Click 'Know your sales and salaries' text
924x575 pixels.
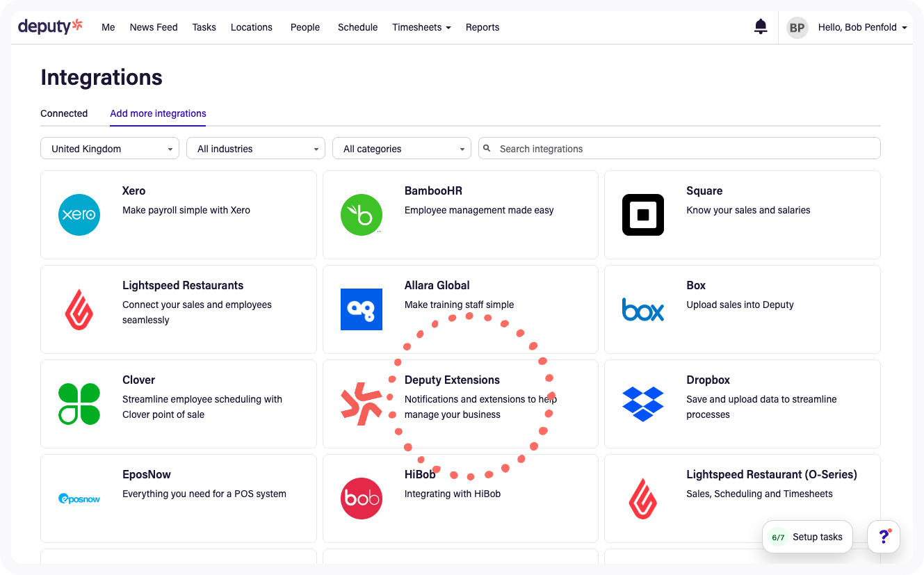[x=748, y=210]
